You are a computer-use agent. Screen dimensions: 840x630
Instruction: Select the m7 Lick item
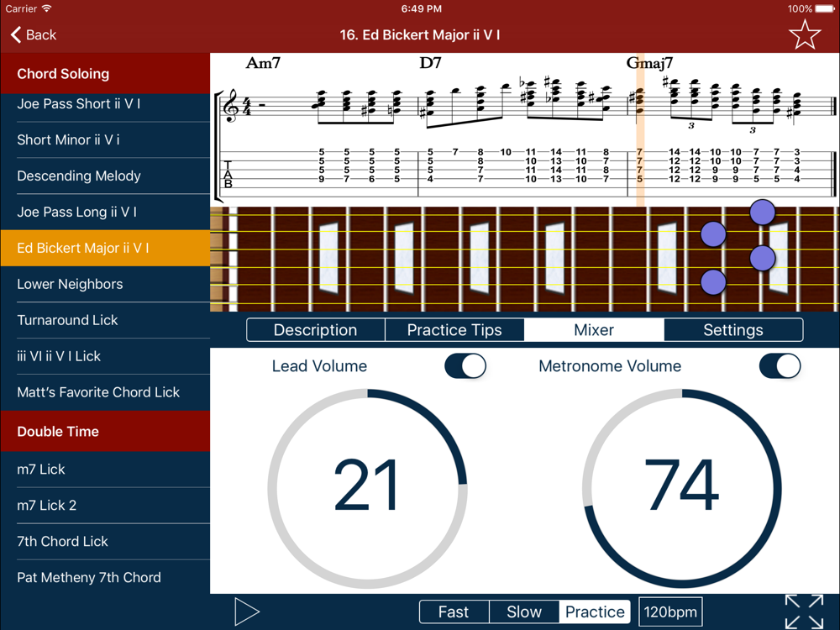click(x=105, y=470)
